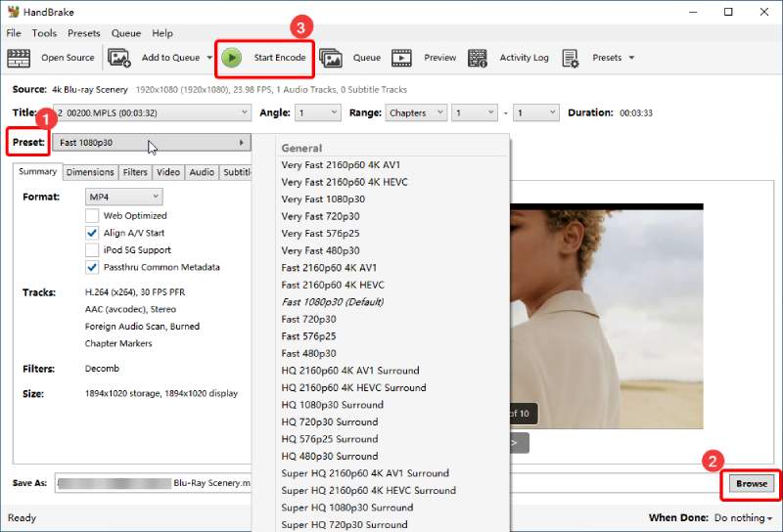The image size is (783, 532).
Task: Open the Presets menu in menu bar
Action: 84,33
